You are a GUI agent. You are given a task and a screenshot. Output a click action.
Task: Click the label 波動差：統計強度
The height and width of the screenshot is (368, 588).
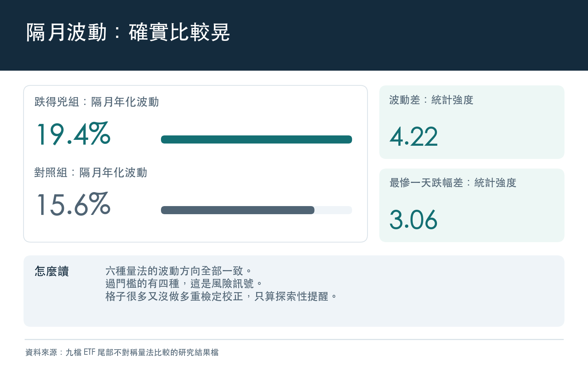point(431,100)
